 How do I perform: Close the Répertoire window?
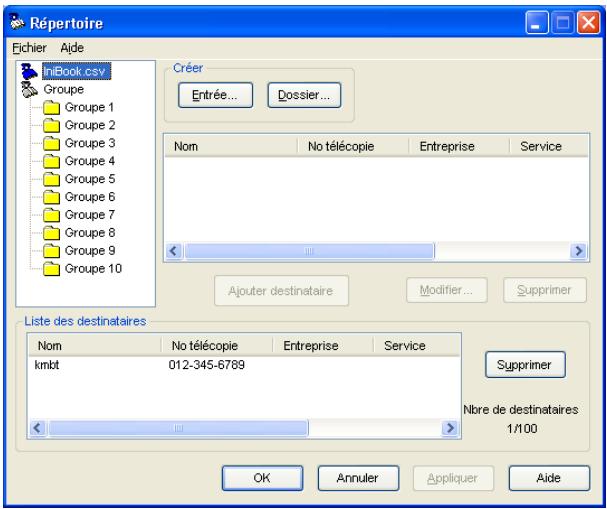pos(588,22)
